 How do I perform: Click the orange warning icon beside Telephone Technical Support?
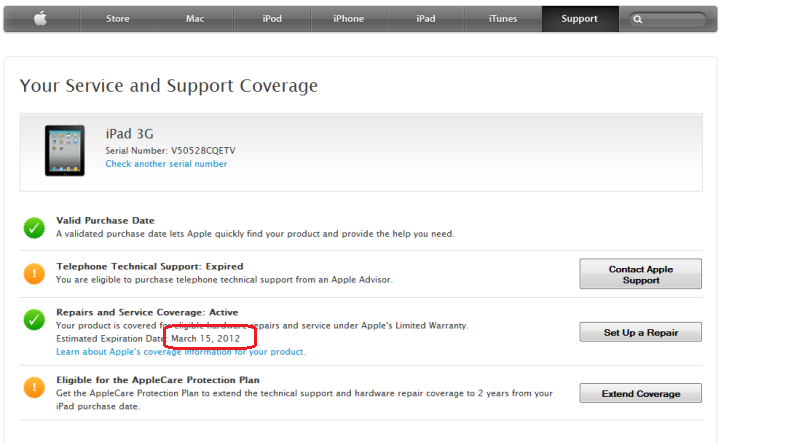click(x=34, y=274)
